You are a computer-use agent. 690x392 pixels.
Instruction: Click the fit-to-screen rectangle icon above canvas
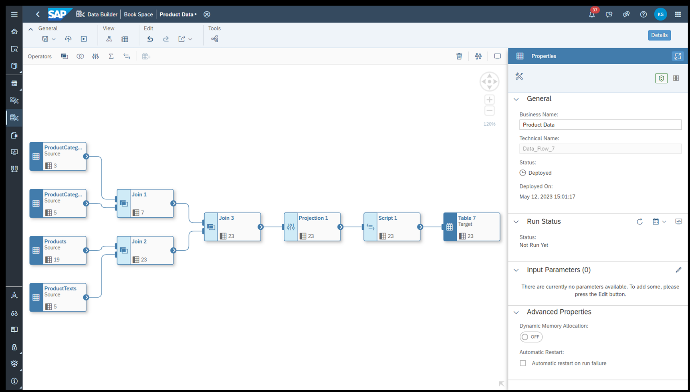click(497, 56)
